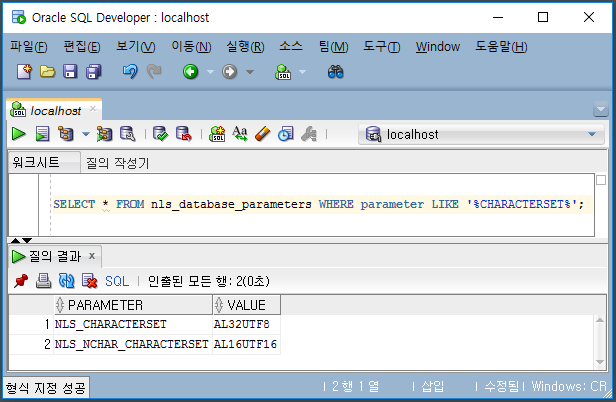The image size is (616, 402).
Task: Save all with the stacked floppy disks icon
Action: pos(94,72)
